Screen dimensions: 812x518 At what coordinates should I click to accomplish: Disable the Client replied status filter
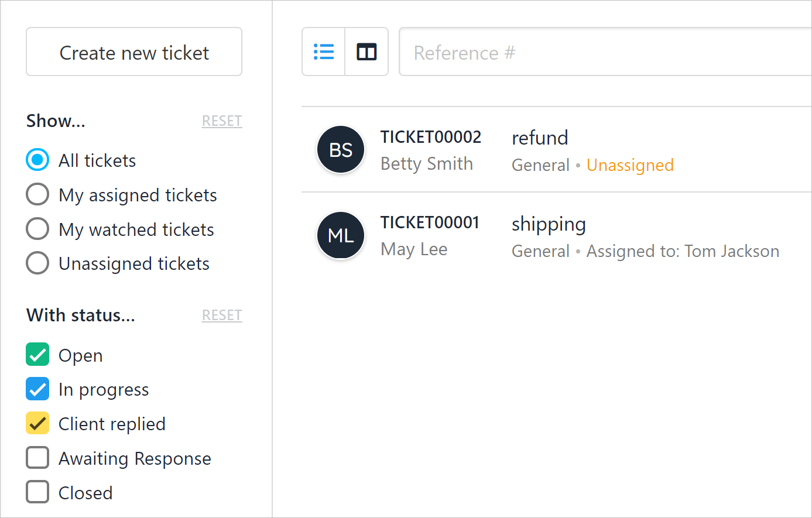[37, 423]
